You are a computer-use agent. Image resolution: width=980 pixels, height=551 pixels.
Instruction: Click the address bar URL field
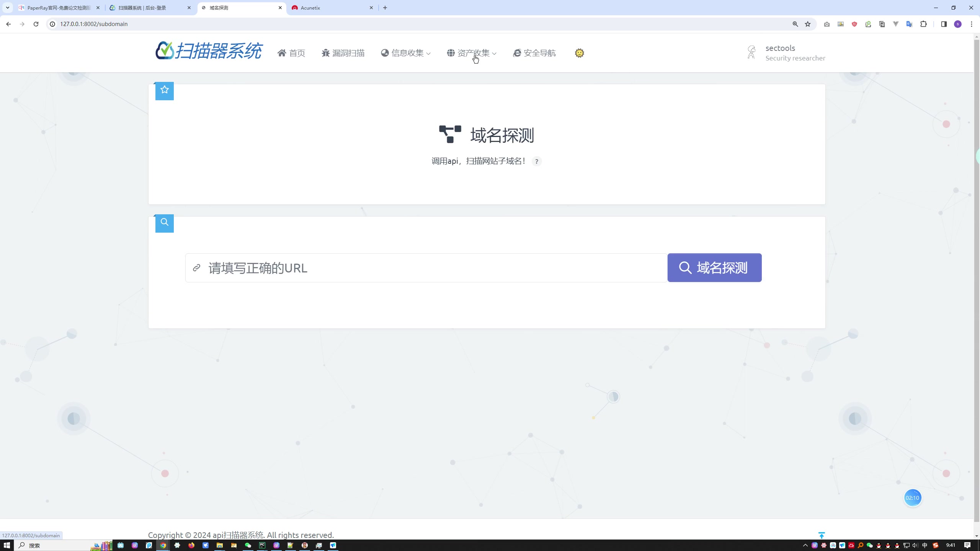point(421,24)
